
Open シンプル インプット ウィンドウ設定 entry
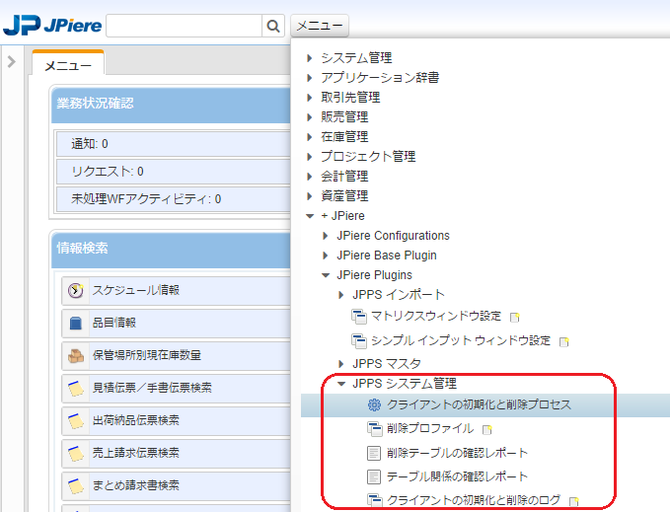(461, 340)
